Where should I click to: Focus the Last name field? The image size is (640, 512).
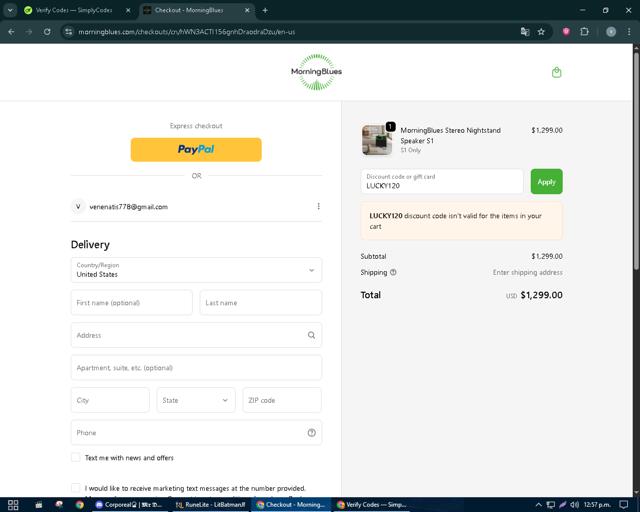(261, 303)
